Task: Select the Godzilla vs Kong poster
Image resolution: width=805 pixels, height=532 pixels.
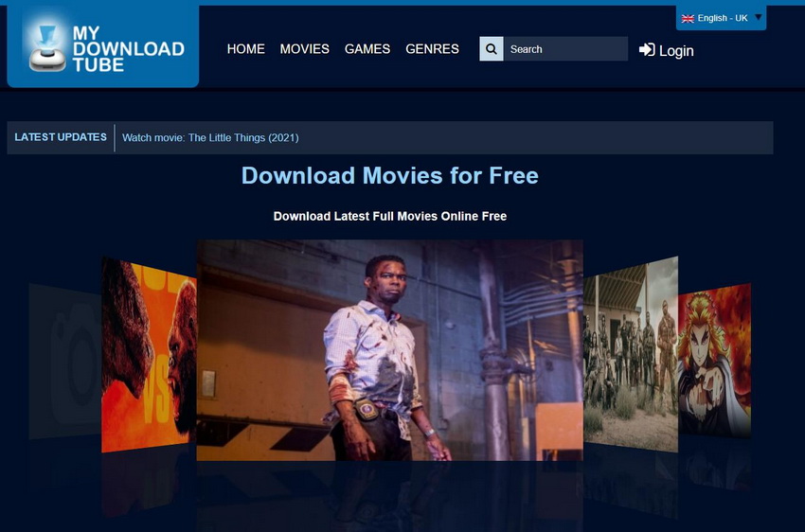Action: 149,355
